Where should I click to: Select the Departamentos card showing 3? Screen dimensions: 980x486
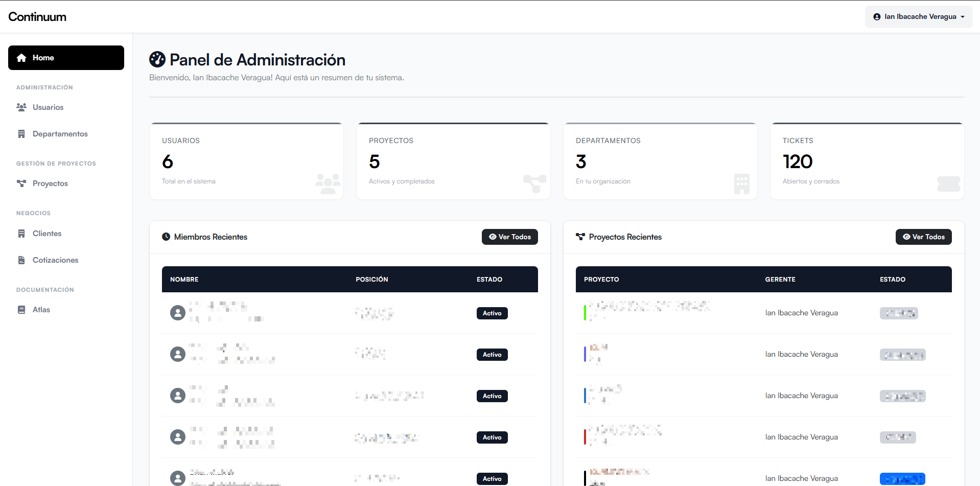click(660, 161)
